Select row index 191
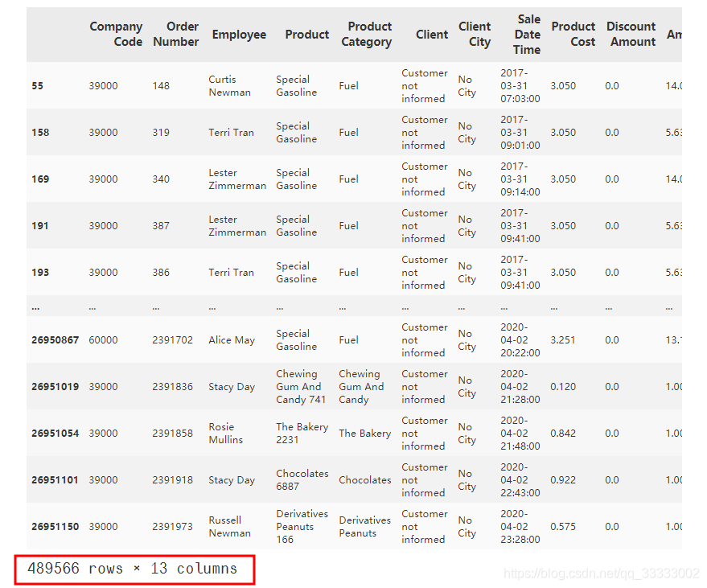 click(x=39, y=226)
